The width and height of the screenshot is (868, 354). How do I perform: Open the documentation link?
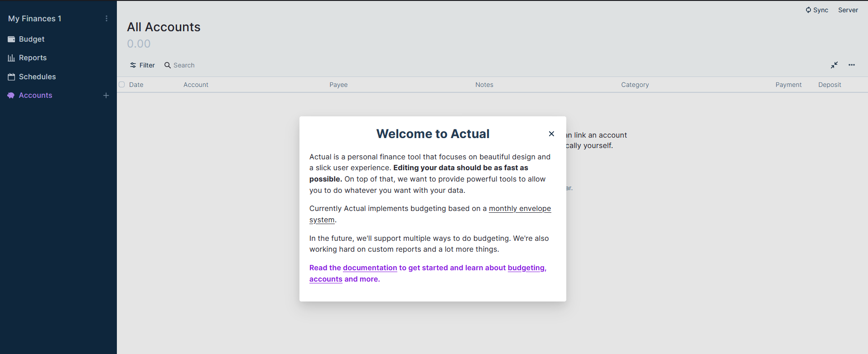[370, 268]
